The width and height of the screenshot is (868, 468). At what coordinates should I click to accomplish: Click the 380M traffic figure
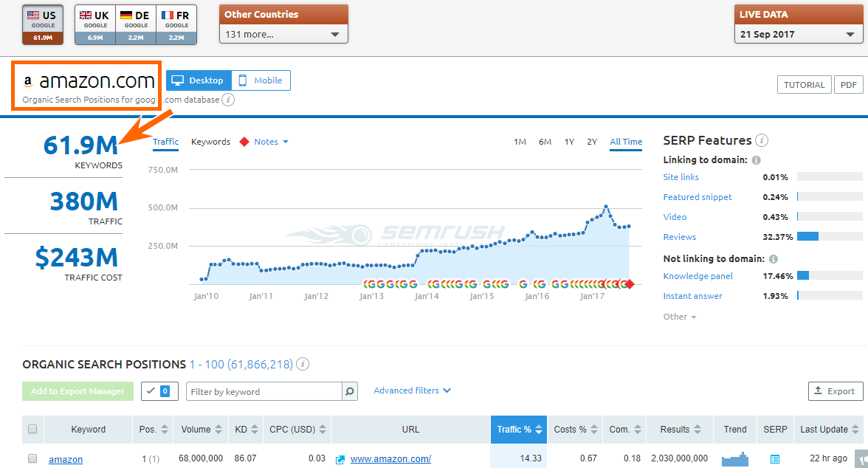pos(84,202)
